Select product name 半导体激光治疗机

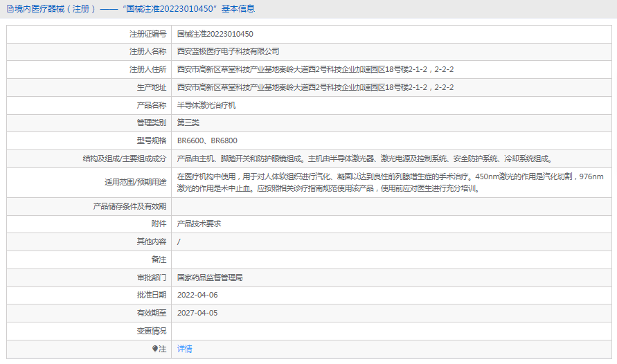tap(206, 105)
